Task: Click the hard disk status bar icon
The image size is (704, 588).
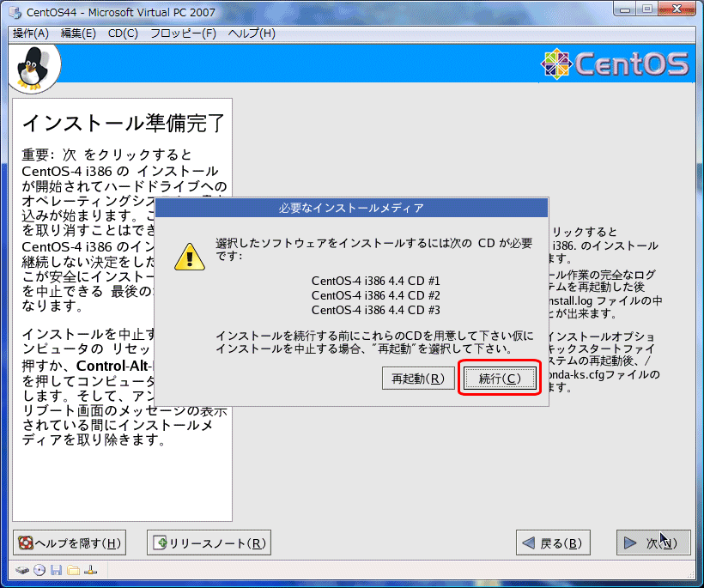Action: coord(22,570)
